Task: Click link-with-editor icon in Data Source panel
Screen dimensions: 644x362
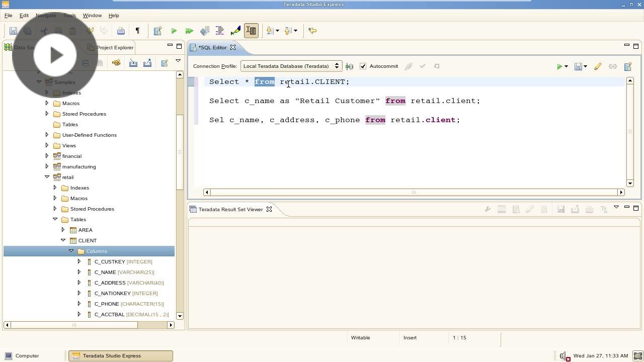Action: 116,63
